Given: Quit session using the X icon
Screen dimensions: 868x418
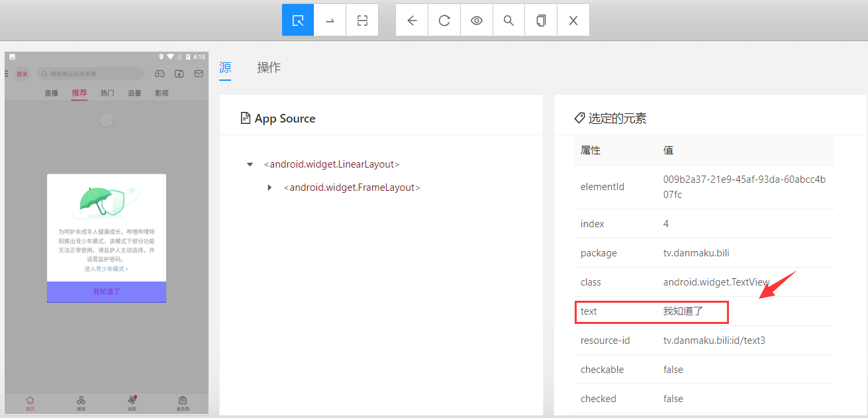Looking at the screenshot, I should 573,21.
